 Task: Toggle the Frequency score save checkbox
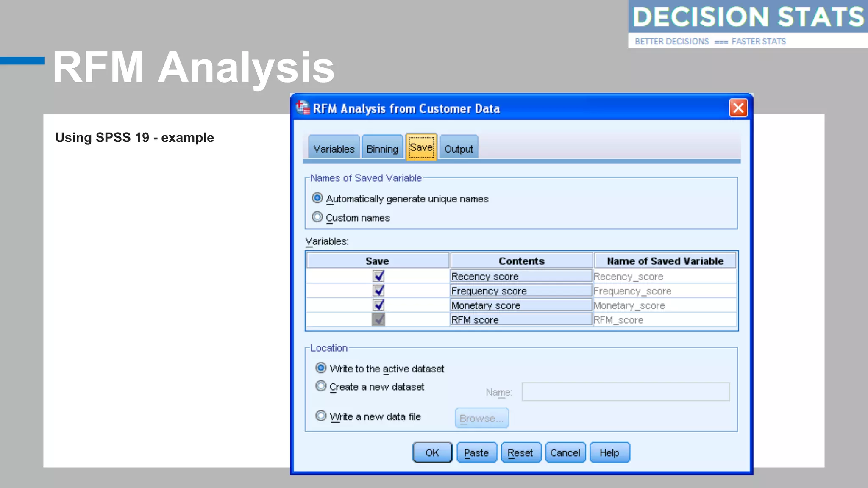pyautogui.click(x=378, y=291)
